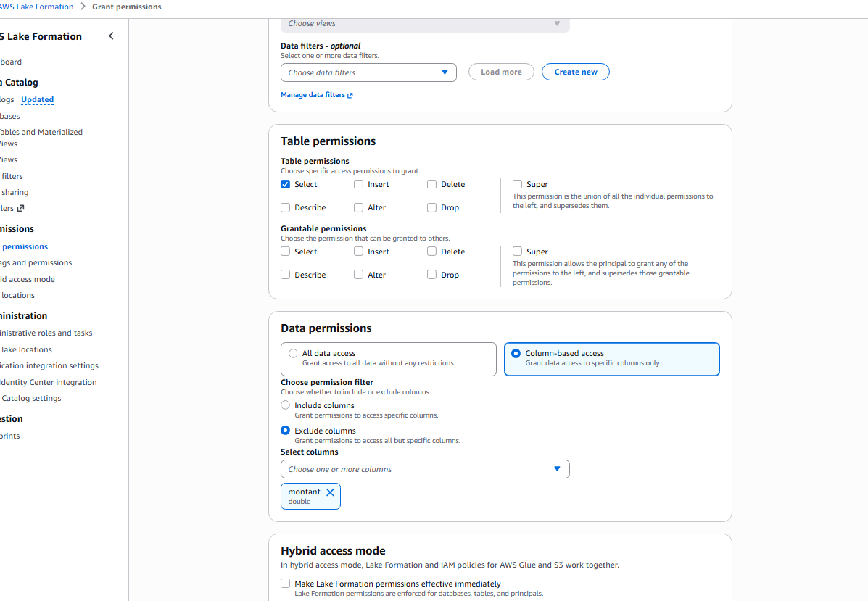The height and width of the screenshot is (601, 868).
Task: Remove the montant column token
Action: pyautogui.click(x=330, y=492)
